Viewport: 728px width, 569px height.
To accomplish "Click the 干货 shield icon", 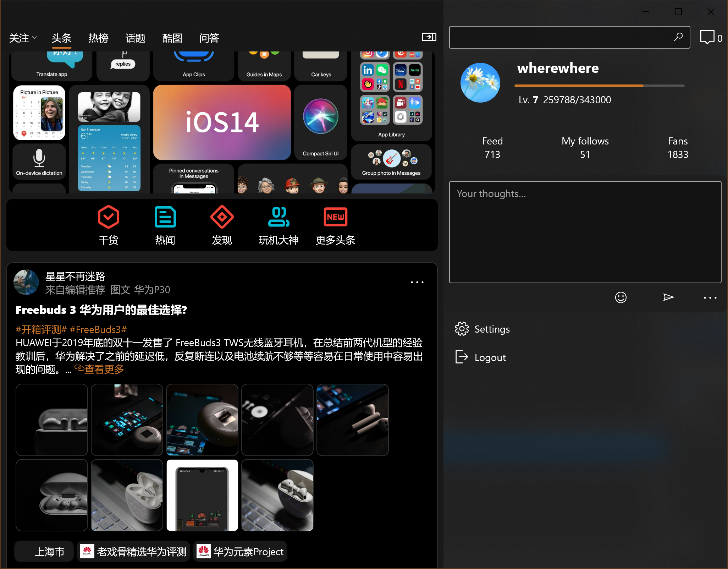I will (108, 217).
